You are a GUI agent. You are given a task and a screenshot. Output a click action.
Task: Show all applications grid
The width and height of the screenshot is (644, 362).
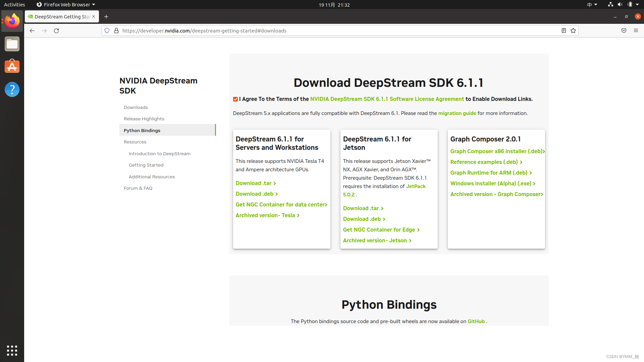[12, 351]
